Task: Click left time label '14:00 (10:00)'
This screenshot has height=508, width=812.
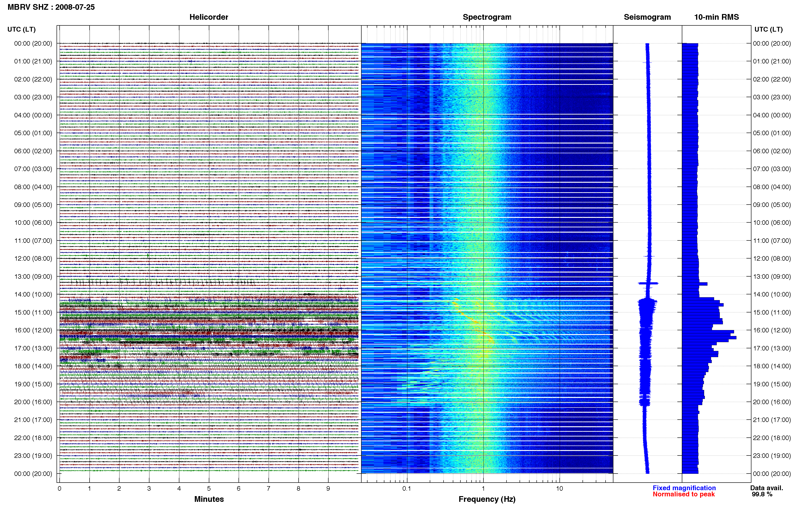Action: click(x=33, y=294)
